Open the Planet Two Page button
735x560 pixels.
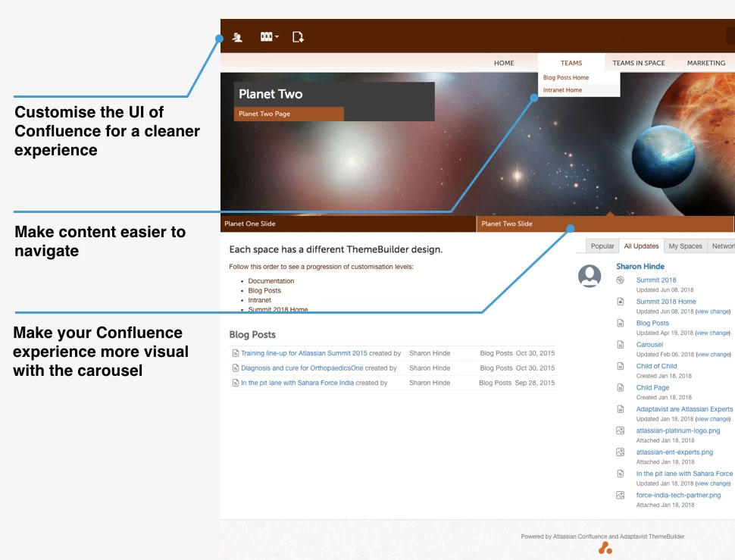[289, 114]
